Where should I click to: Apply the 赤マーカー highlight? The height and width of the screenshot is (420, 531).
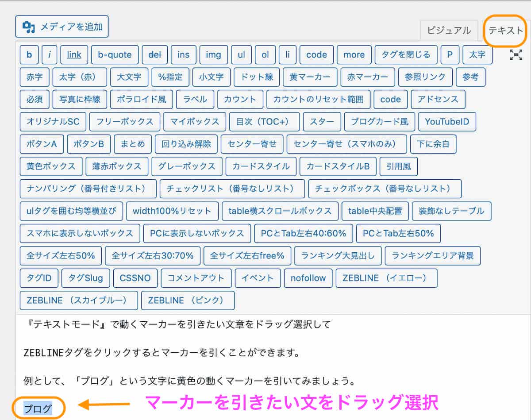point(368,77)
